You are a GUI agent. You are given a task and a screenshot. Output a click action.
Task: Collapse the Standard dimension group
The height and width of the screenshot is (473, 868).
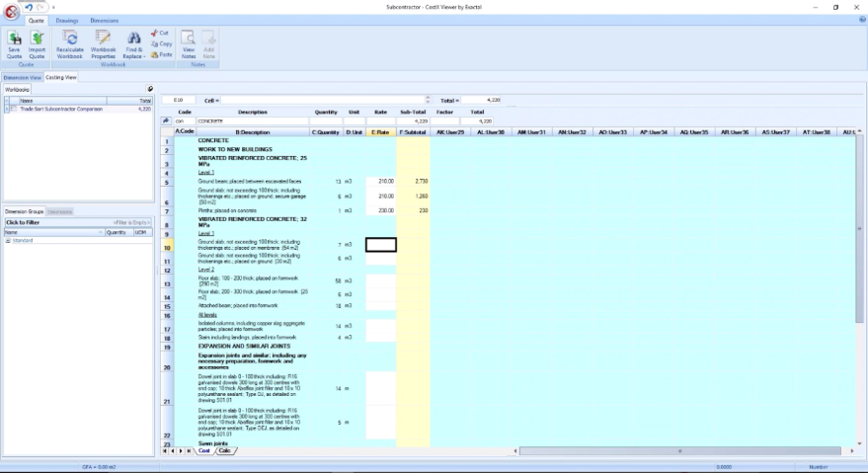(x=8, y=240)
